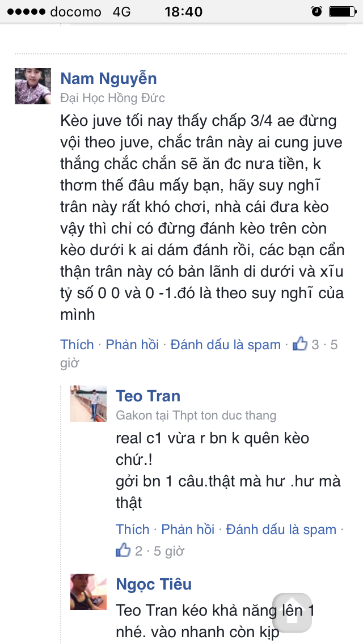Mark Nam Nguyễn's comment as spam
The image size is (363, 644).
point(226,344)
